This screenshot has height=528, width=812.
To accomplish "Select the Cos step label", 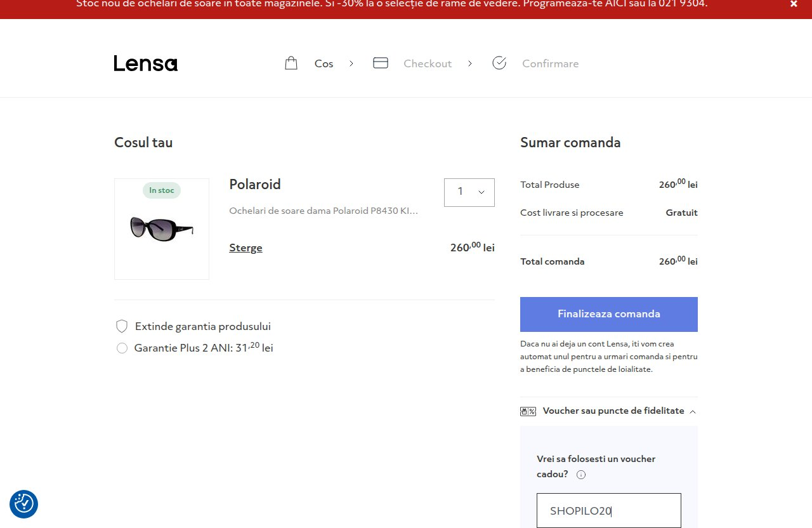I will click(x=324, y=63).
